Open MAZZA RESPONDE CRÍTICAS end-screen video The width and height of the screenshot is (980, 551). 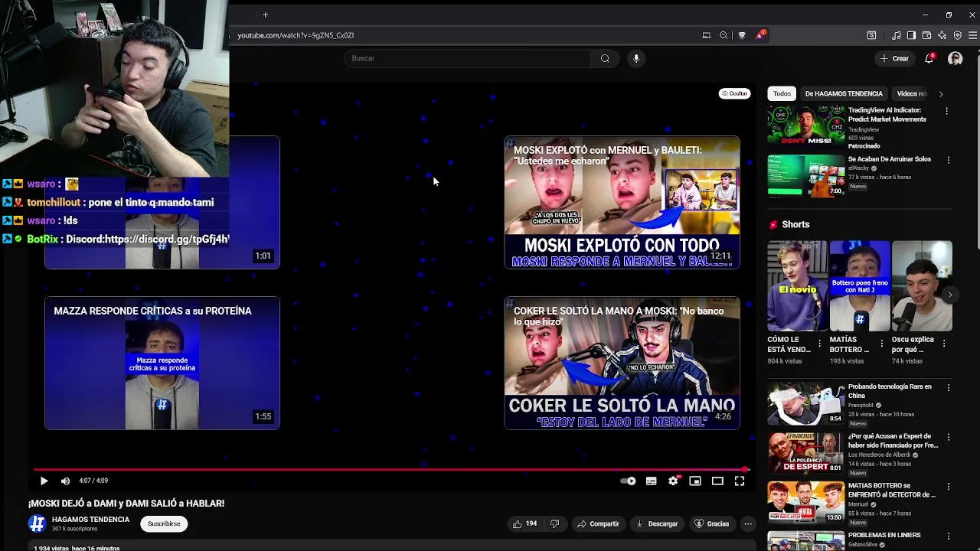point(162,363)
